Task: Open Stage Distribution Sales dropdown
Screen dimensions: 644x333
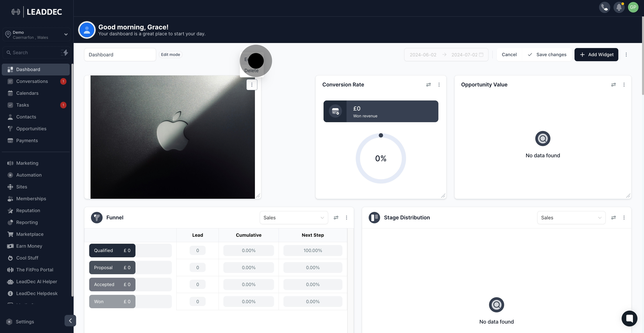Action: click(571, 218)
